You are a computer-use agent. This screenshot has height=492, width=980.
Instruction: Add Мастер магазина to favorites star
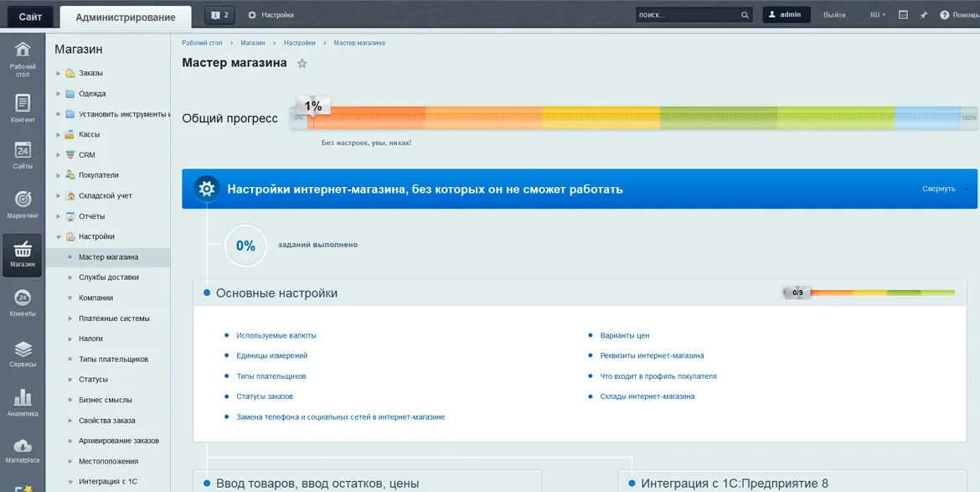[x=302, y=63]
